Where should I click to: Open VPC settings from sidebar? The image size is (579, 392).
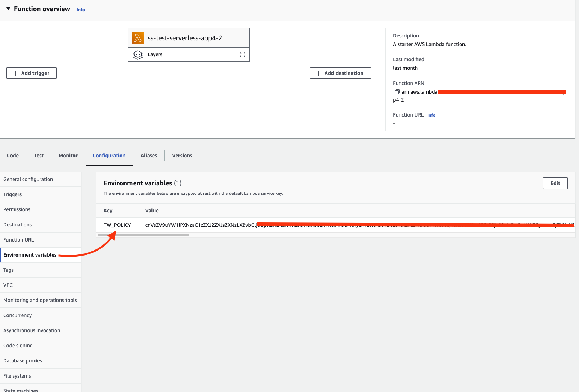coord(8,285)
